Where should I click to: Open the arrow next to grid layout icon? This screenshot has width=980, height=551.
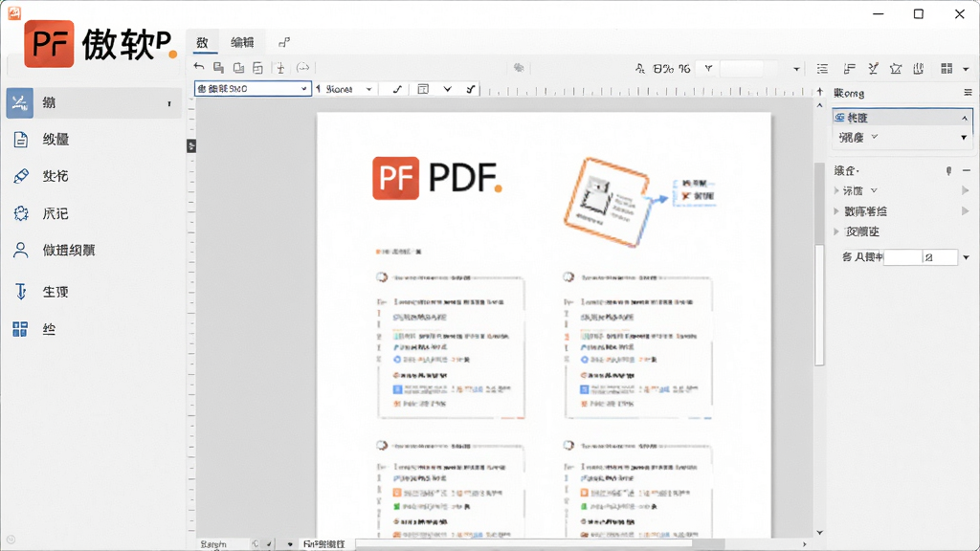(967, 69)
